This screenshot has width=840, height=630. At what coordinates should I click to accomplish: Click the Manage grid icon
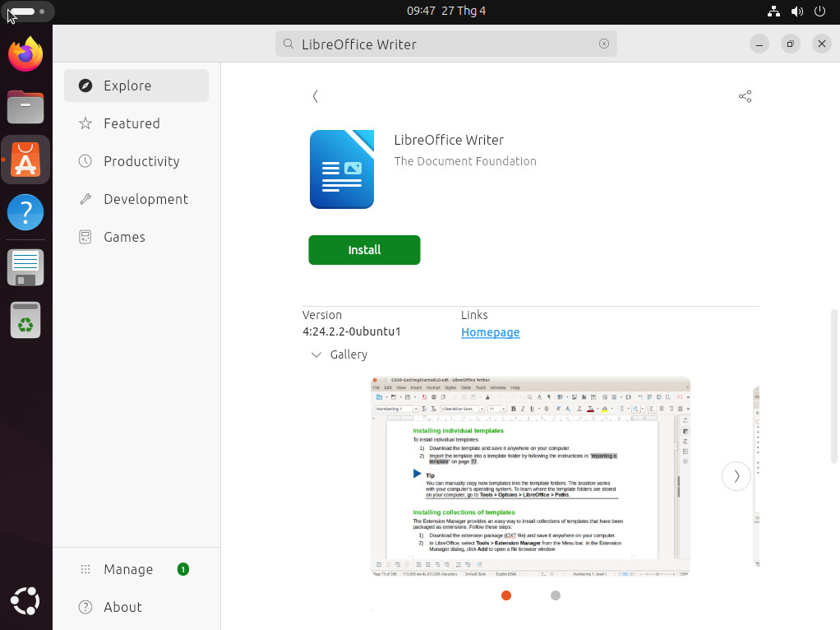(x=85, y=569)
